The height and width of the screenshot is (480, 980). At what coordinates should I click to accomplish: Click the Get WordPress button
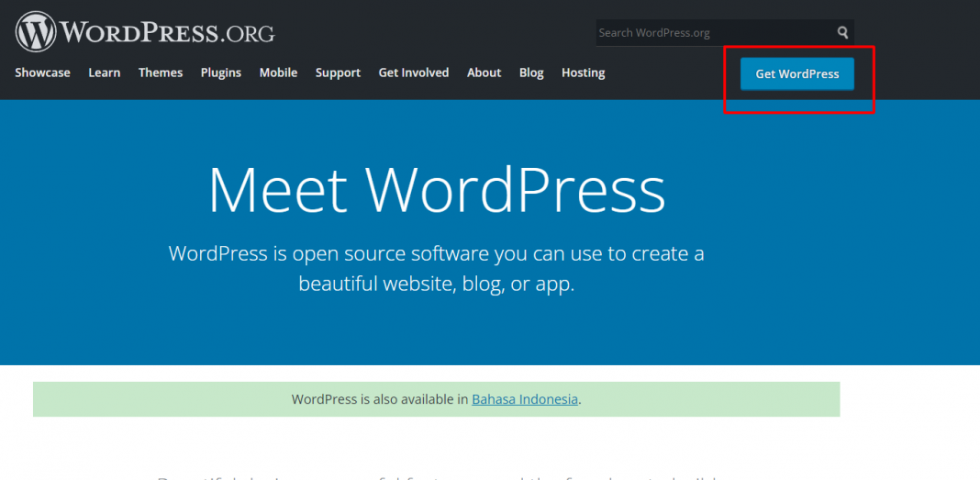(796, 73)
